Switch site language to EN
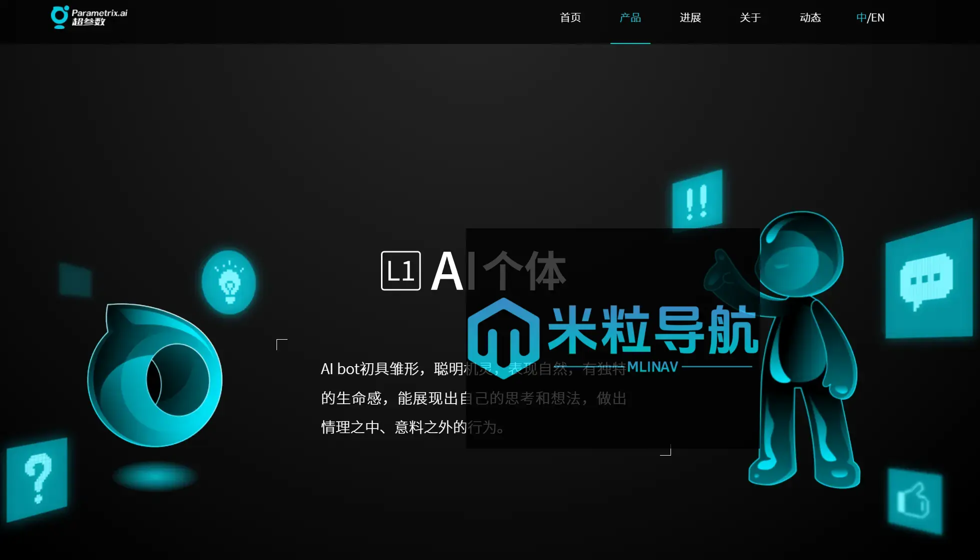 pyautogui.click(x=878, y=17)
